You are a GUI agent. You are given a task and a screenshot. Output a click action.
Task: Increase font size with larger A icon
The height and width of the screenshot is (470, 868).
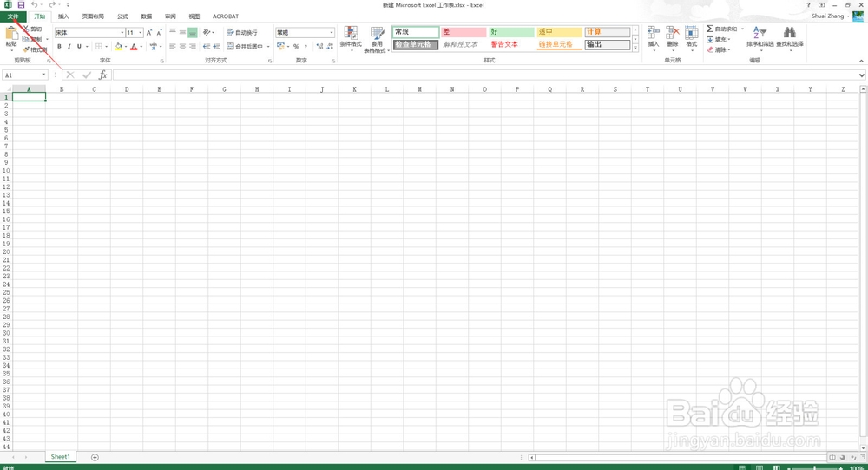pos(149,33)
